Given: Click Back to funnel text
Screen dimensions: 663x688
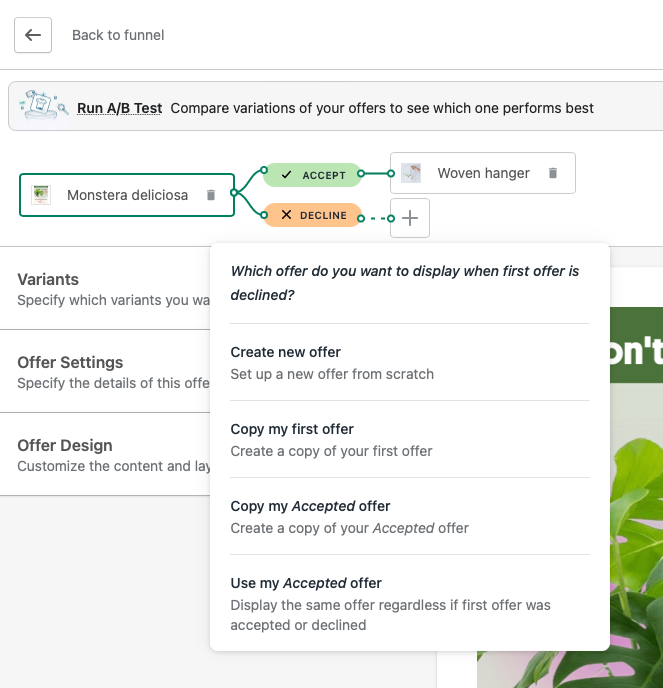Looking at the screenshot, I should click(x=118, y=35).
